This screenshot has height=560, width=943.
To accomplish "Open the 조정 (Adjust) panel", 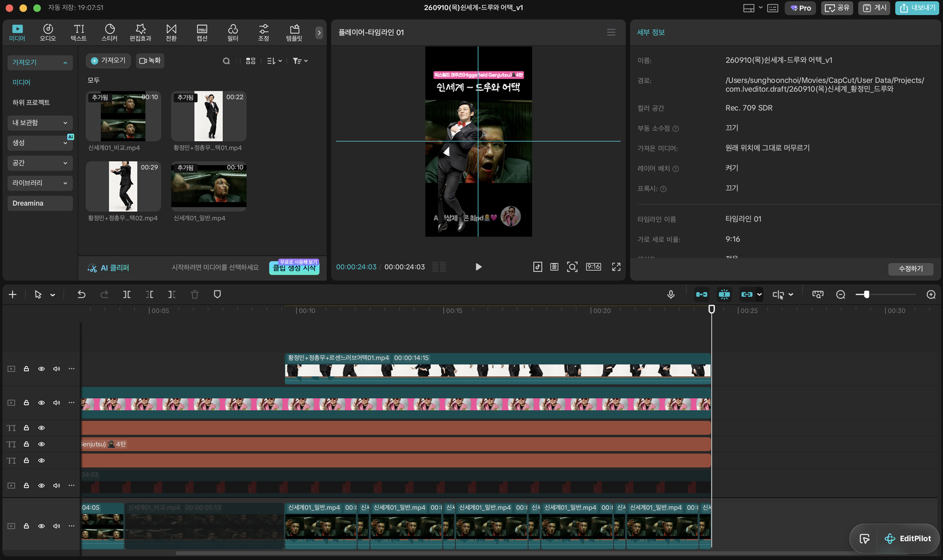I will tap(263, 32).
